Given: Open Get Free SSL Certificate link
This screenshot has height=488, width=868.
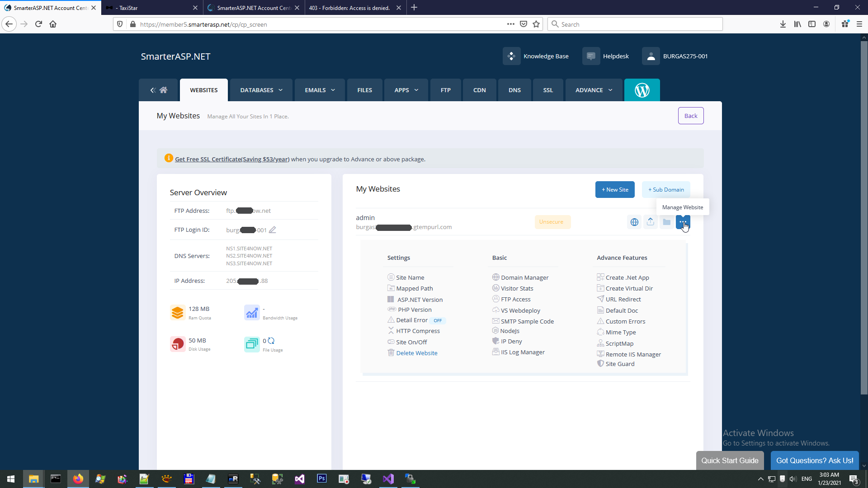Looking at the screenshot, I should pyautogui.click(x=232, y=159).
